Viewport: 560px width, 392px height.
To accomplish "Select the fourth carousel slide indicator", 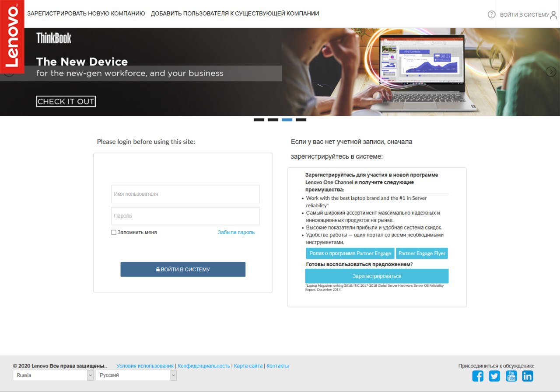I will pyautogui.click(x=301, y=120).
